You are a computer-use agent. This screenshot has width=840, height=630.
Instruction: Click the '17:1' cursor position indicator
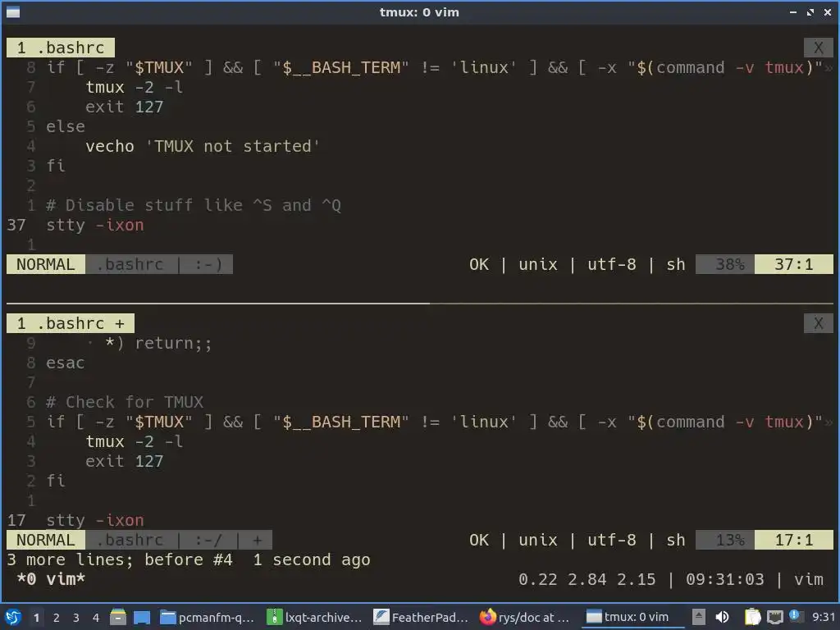point(794,540)
